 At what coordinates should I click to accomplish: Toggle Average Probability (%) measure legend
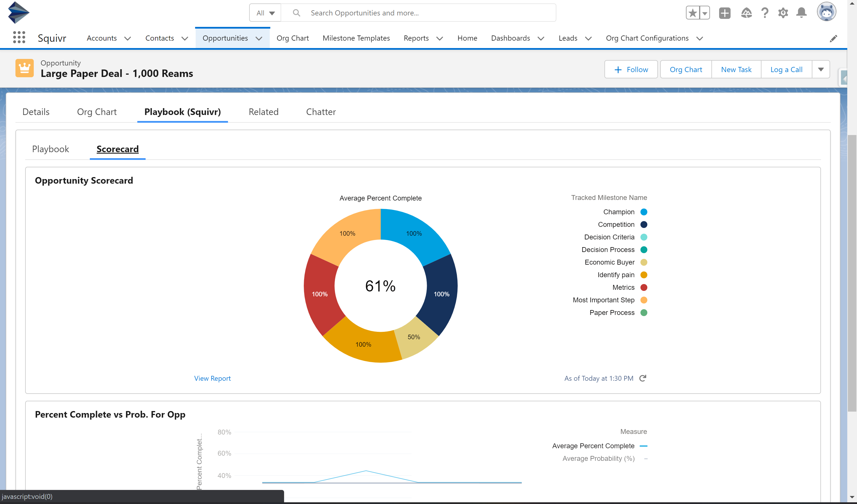click(x=598, y=459)
